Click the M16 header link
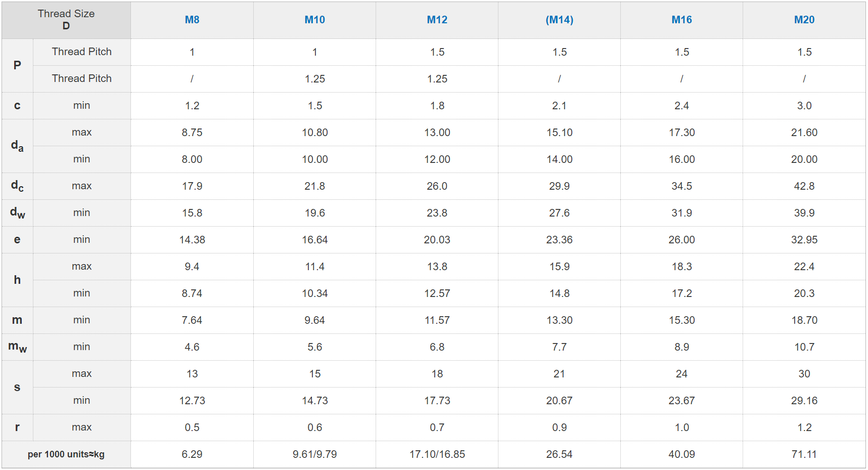 pos(681,20)
